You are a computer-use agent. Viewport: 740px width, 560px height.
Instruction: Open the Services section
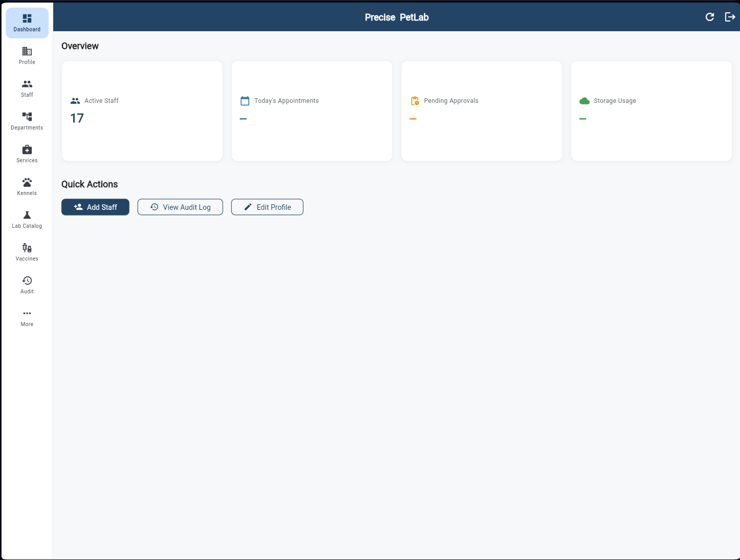coord(27,153)
